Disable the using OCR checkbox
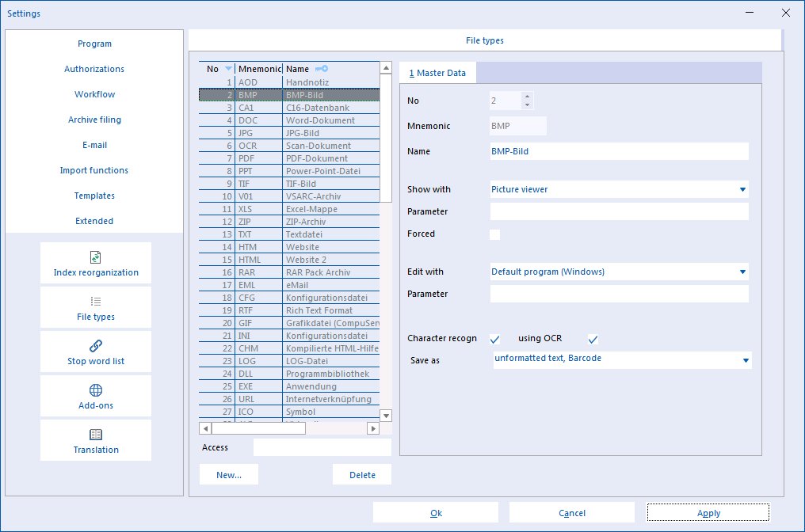 [x=593, y=339]
